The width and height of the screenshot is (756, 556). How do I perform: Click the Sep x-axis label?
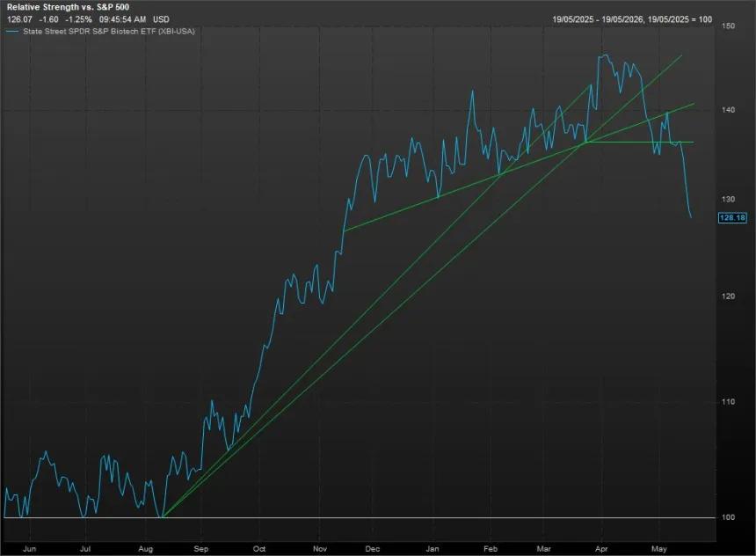click(x=200, y=549)
